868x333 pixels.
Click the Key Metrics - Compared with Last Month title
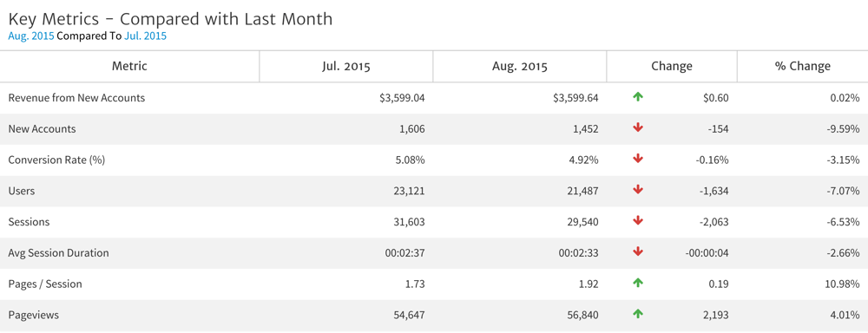170,19
